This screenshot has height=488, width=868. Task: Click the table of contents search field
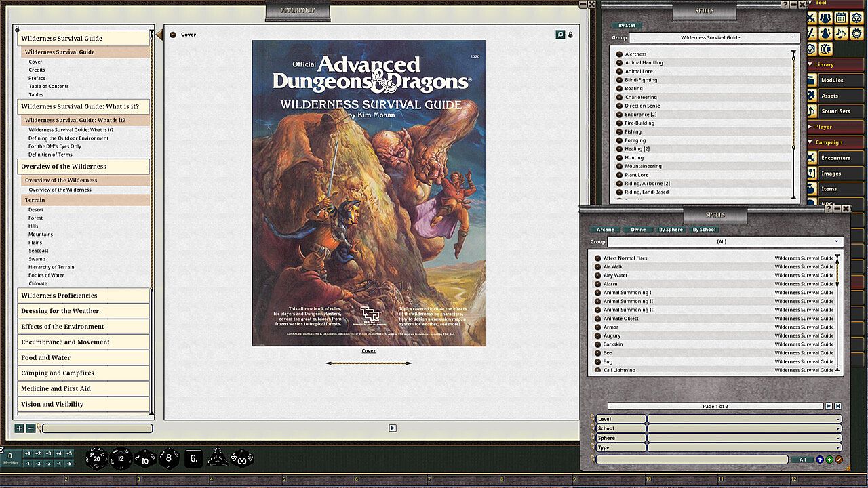point(97,428)
